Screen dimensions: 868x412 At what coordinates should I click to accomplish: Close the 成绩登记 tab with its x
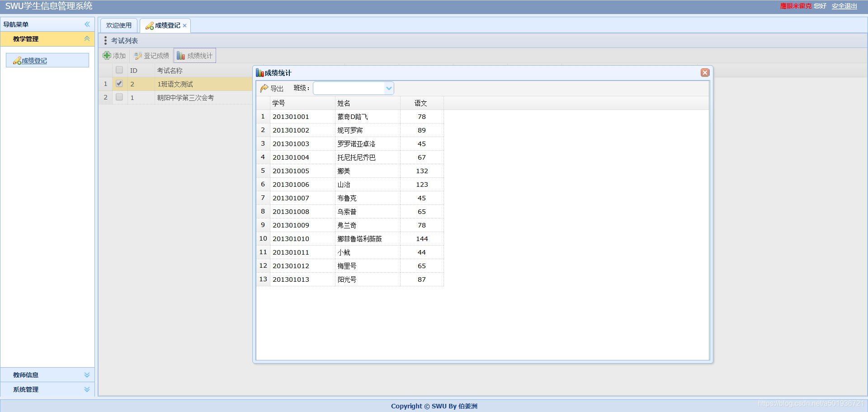click(x=185, y=26)
